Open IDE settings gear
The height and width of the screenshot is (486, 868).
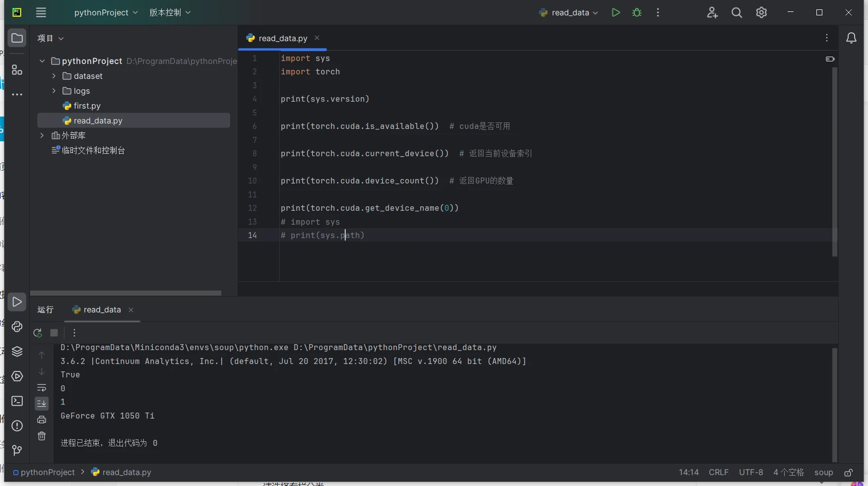pos(761,12)
